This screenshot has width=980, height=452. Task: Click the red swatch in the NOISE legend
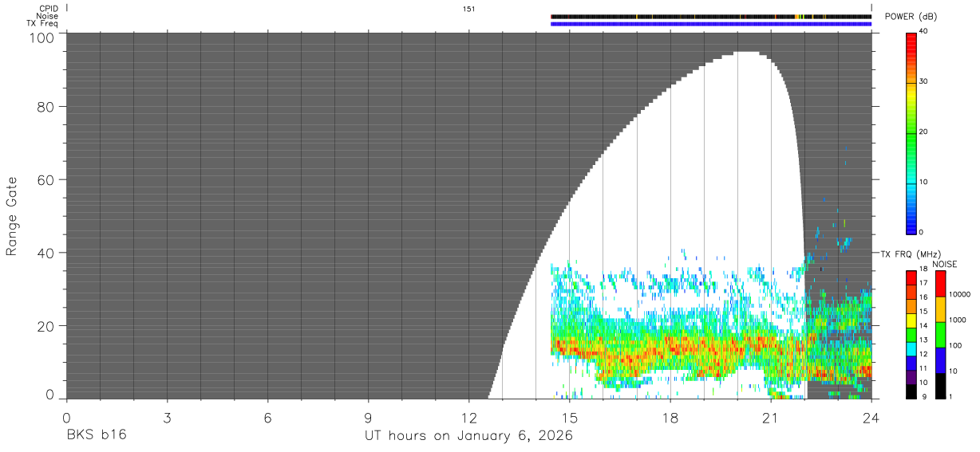point(941,284)
